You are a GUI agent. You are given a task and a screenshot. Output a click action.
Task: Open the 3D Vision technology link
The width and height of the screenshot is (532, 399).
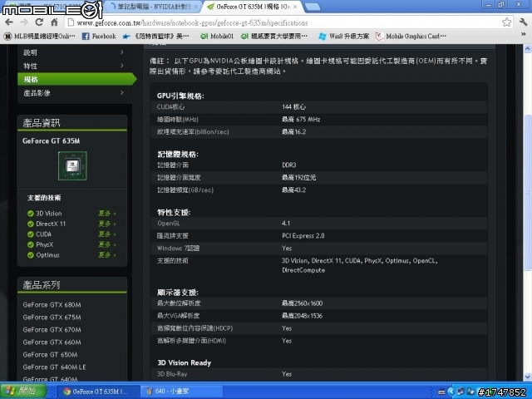pos(49,214)
